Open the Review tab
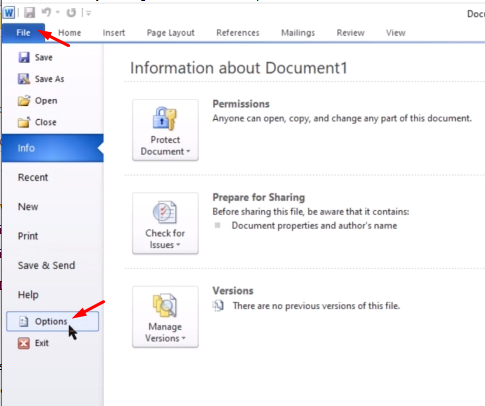The width and height of the screenshot is (485, 406). [x=350, y=33]
